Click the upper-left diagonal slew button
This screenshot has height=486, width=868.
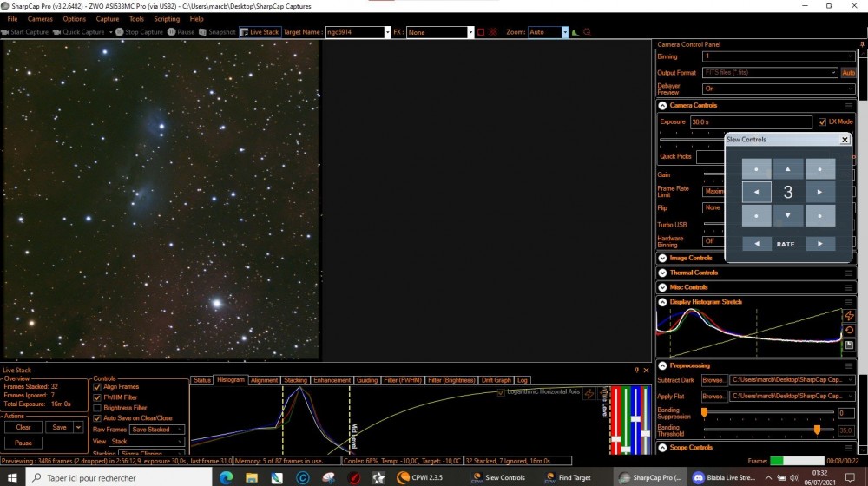coord(756,169)
